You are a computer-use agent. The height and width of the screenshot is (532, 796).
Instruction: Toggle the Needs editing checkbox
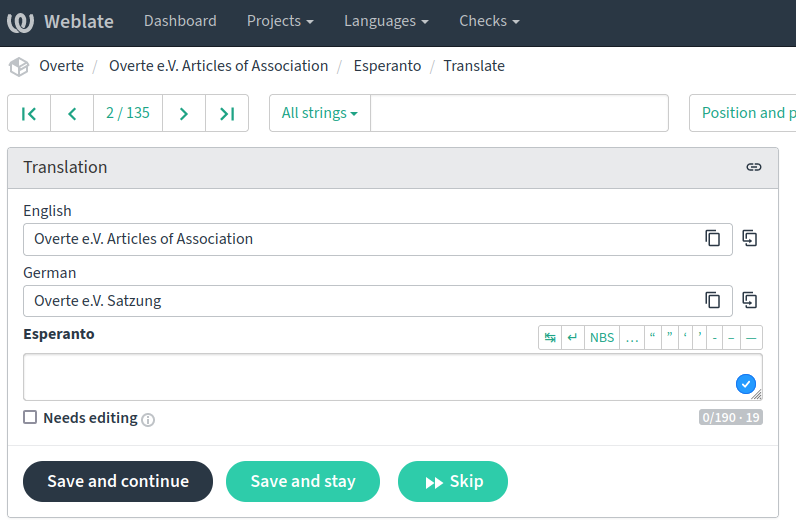tap(30, 417)
